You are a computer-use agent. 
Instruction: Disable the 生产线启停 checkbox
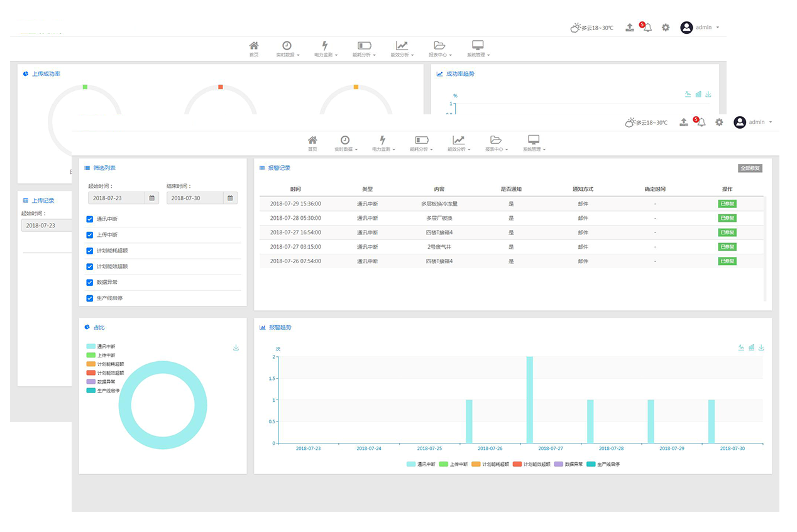pos(90,298)
